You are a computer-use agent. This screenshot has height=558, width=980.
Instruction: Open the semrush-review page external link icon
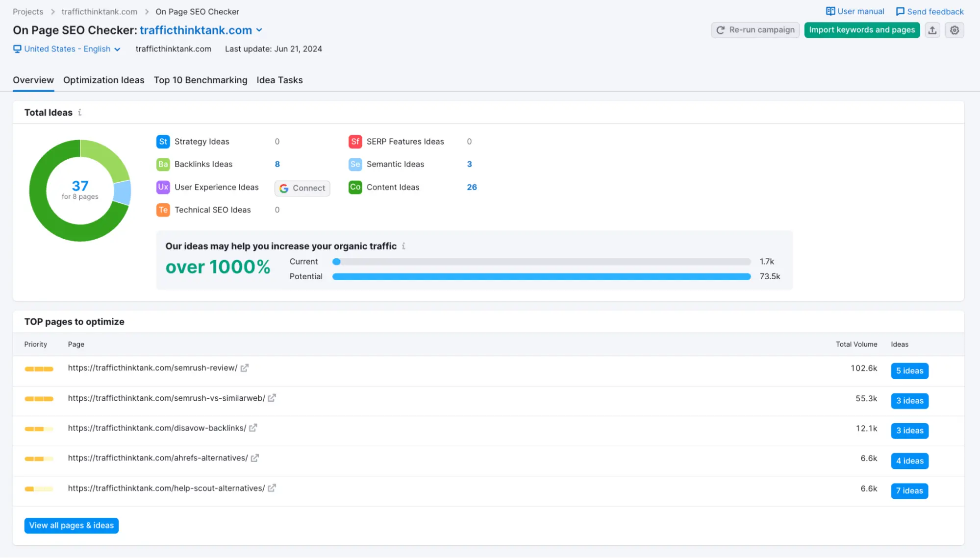click(244, 367)
